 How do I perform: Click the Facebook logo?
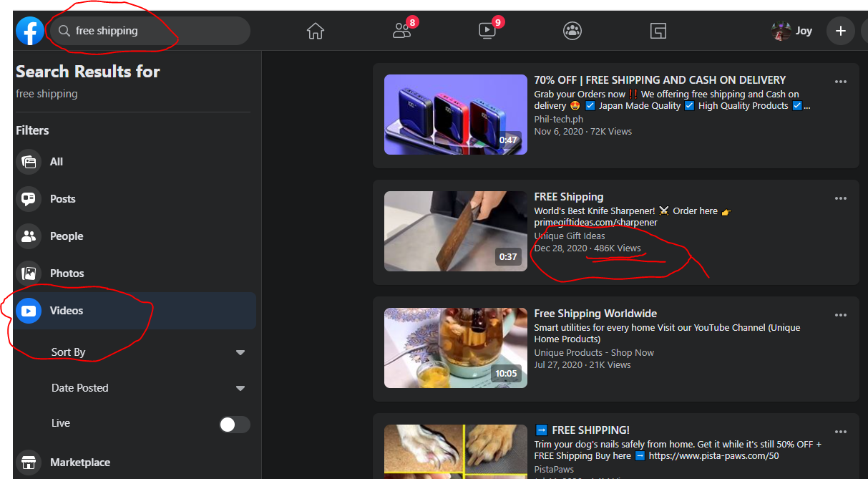(x=30, y=31)
